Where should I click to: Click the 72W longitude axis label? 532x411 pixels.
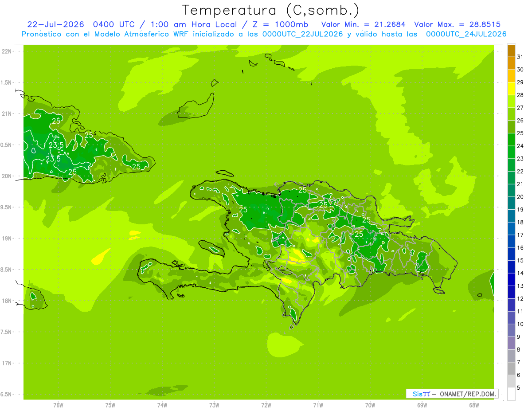[x=266, y=405]
